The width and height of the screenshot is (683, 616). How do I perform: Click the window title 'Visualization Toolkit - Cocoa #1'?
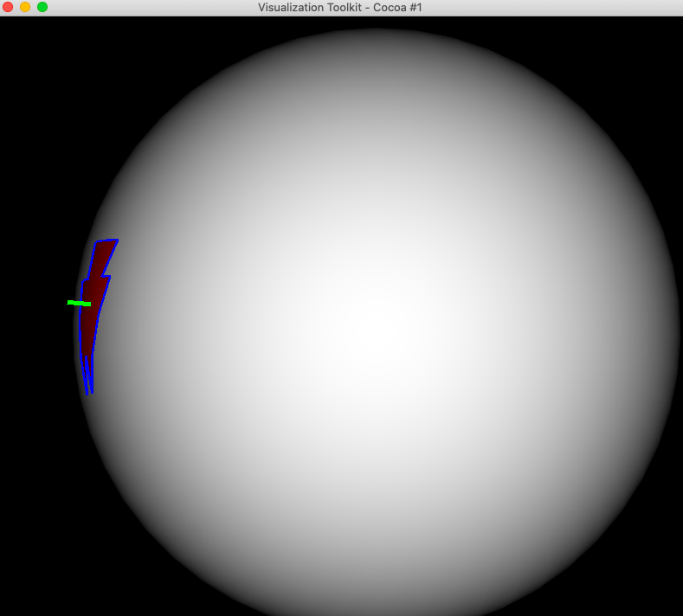click(339, 8)
